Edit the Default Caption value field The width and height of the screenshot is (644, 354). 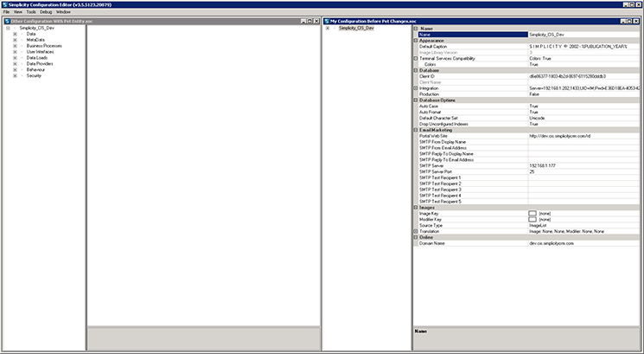[583, 47]
